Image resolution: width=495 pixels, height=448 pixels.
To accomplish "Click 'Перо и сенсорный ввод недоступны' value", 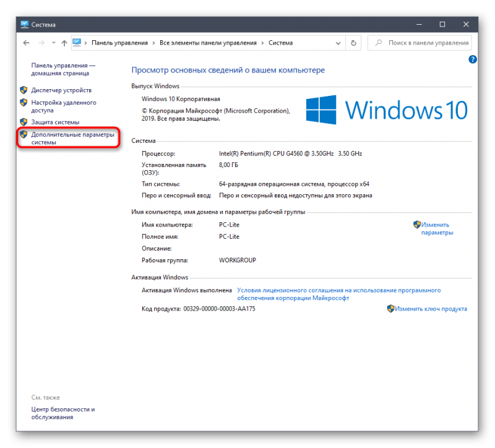I will [x=296, y=196].
